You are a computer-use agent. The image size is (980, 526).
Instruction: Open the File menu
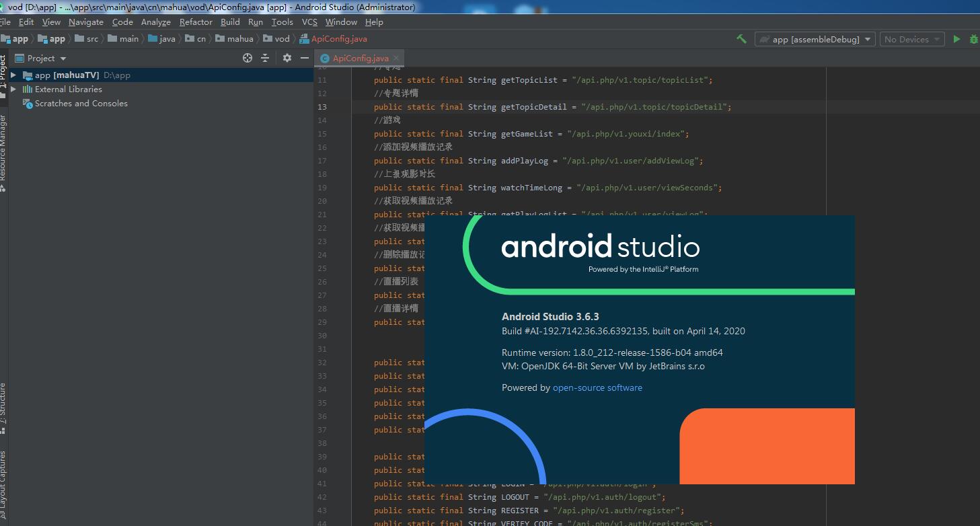(5, 22)
